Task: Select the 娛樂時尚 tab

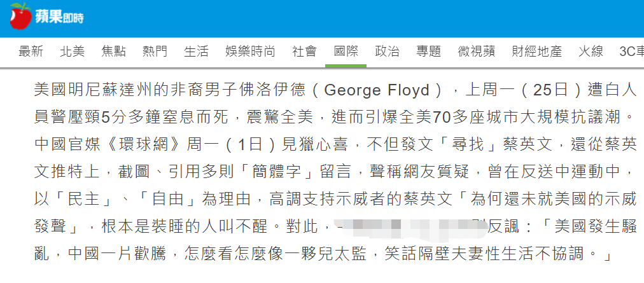Action: (251, 52)
